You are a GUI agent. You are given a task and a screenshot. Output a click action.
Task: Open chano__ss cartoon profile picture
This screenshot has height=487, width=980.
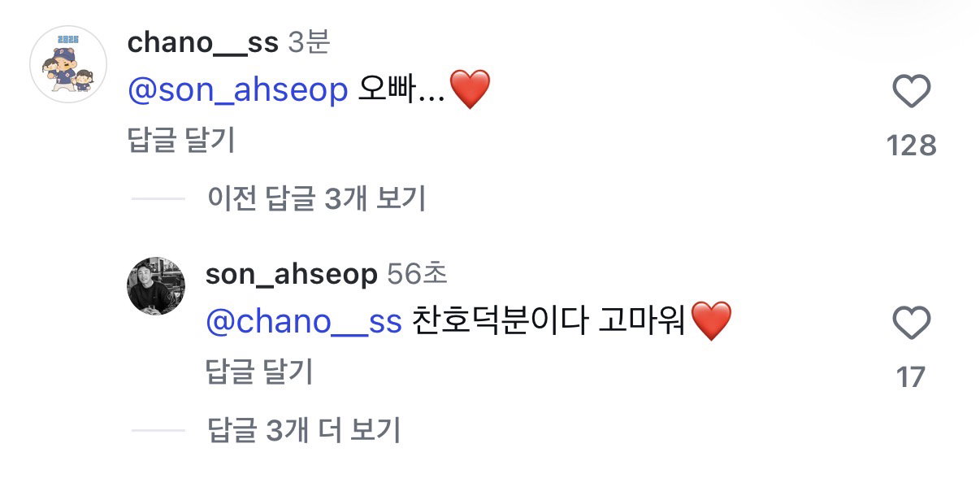point(69,64)
